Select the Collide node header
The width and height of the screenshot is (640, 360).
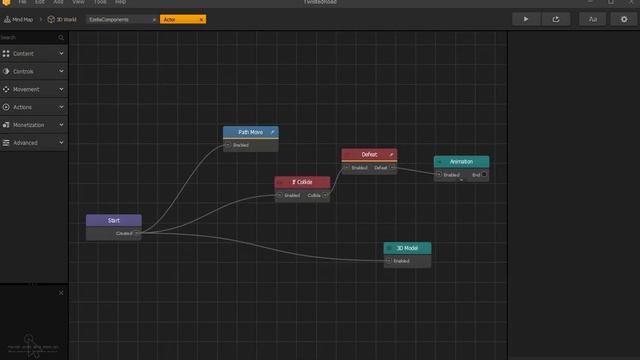[302, 182]
